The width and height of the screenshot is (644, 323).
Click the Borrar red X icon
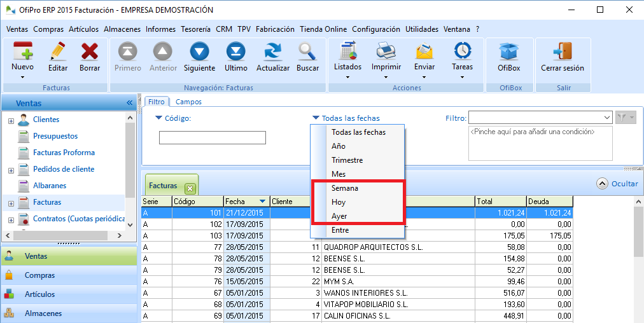[90, 52]
